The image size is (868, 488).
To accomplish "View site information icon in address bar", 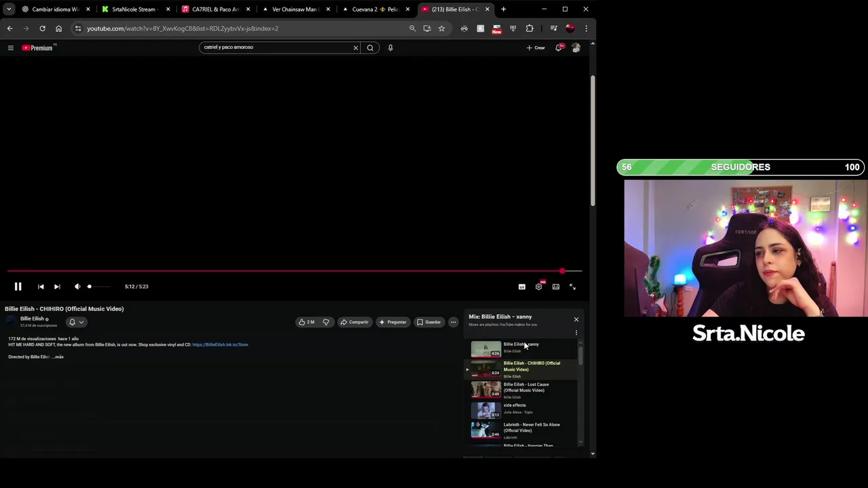I will [78, 28].
